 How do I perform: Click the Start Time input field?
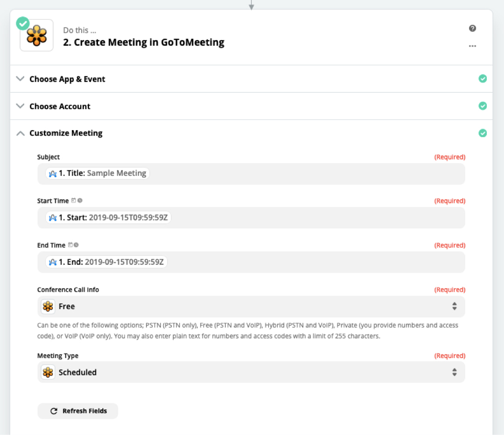(252, 218)
